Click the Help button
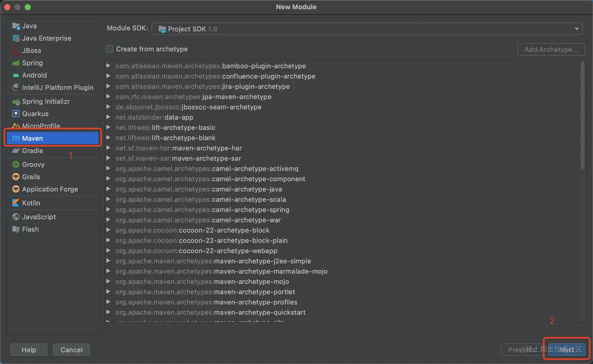 point(29,350)
